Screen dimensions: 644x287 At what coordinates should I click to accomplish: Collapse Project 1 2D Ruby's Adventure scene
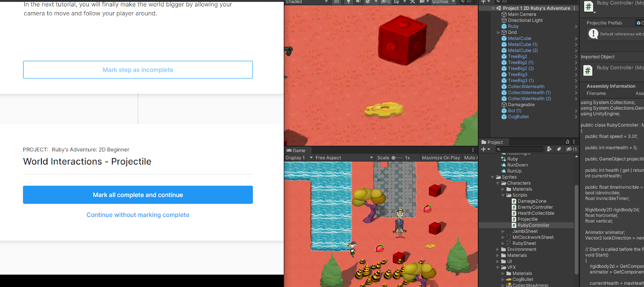(493, 8)
